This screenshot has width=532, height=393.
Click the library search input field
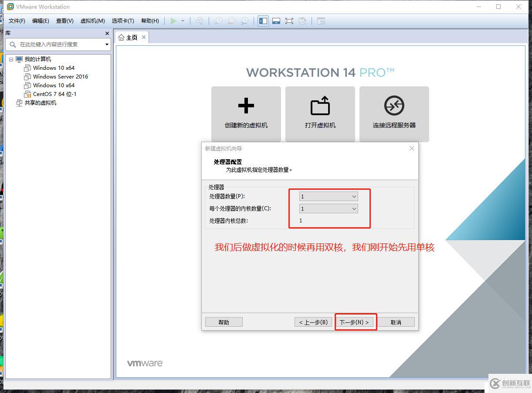pyautogui.click(x=59, y=44)
